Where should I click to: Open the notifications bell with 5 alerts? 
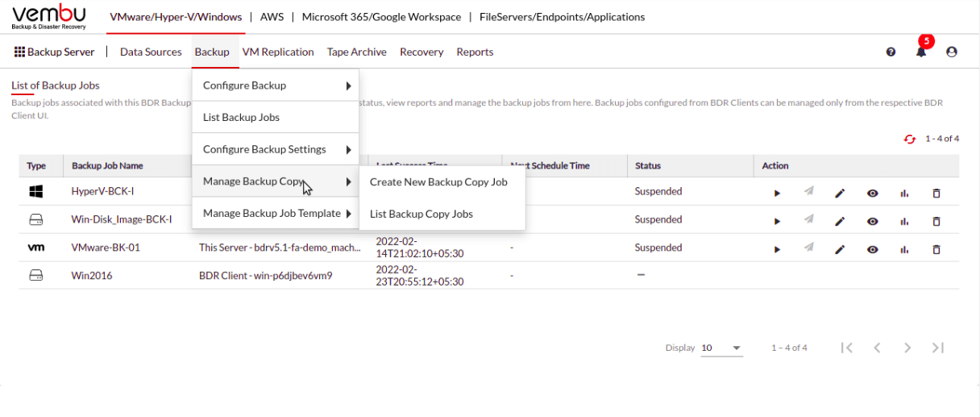(921, 51)
